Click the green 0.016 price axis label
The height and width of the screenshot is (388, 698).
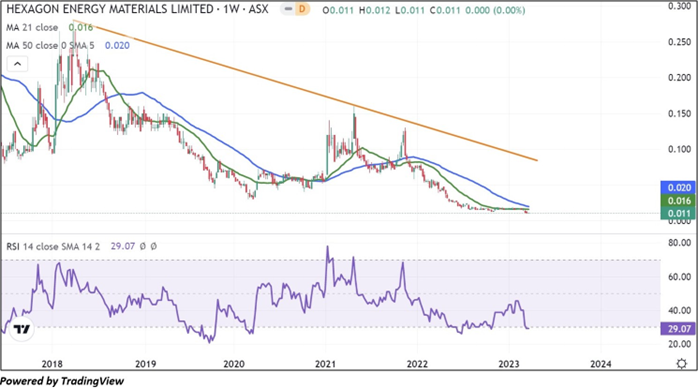point(678,201)
